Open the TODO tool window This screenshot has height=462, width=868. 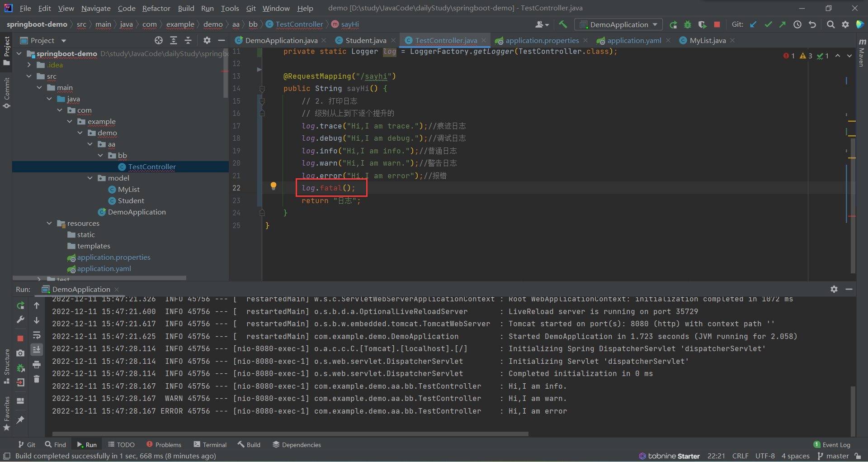click(x=121, y=445)
